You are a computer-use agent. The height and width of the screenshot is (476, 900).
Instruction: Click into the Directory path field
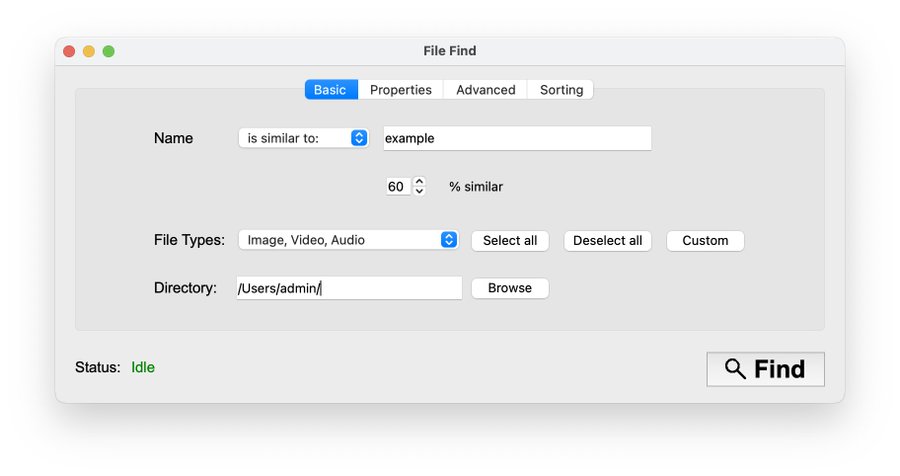click(x=349, y=288)
